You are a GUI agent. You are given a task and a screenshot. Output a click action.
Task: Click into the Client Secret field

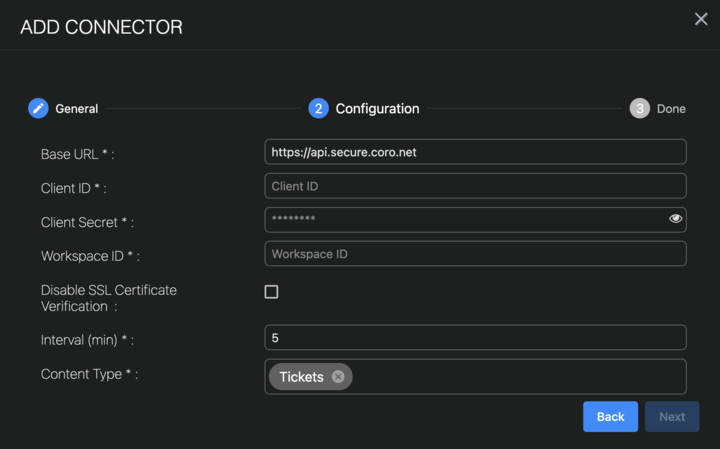tap(460, 219)
